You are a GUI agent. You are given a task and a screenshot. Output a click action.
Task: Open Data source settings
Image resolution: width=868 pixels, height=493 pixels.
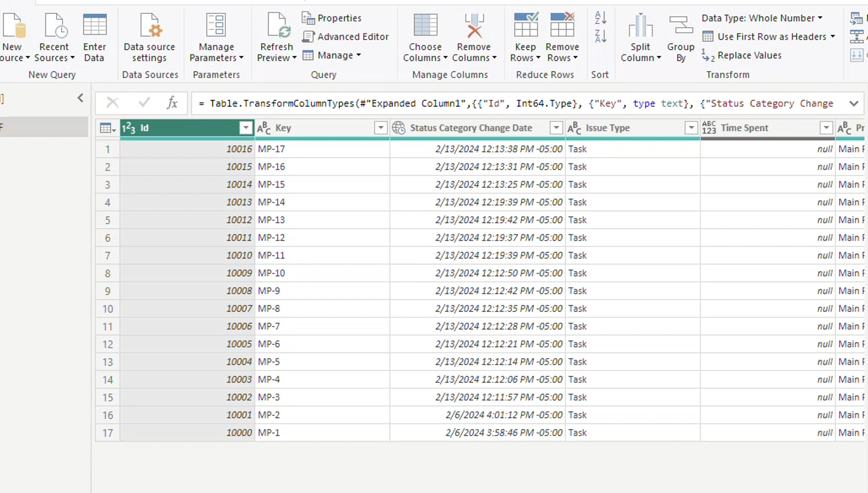[149, 37]
